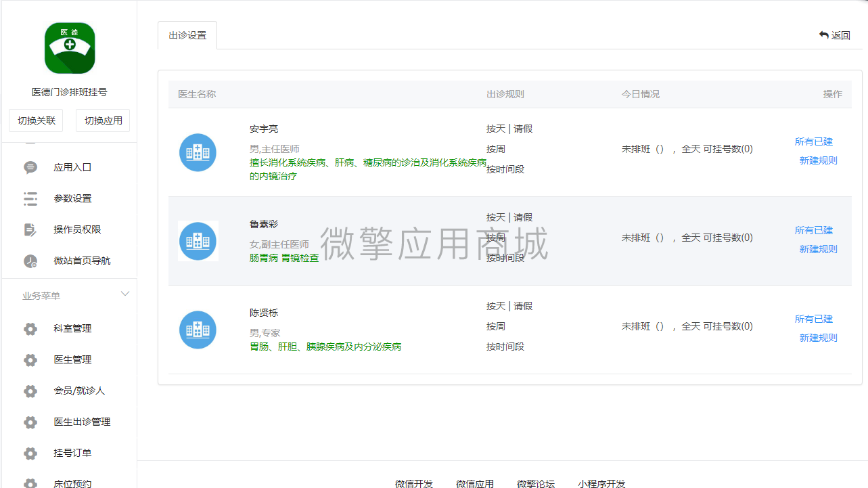
Task: Click the clock icon beside 微站首页导航
Action: click(30, 261)
